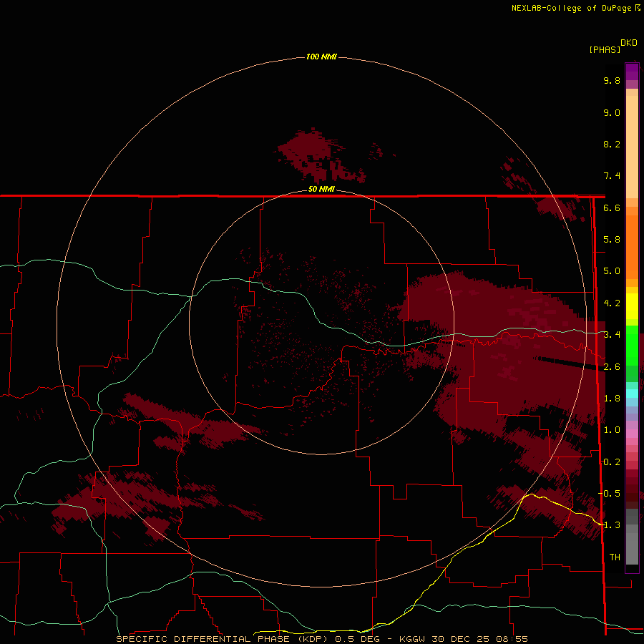Click the [PHAS] units label
644x644 pixels.
pyautogui.click(x=605, y=49)
